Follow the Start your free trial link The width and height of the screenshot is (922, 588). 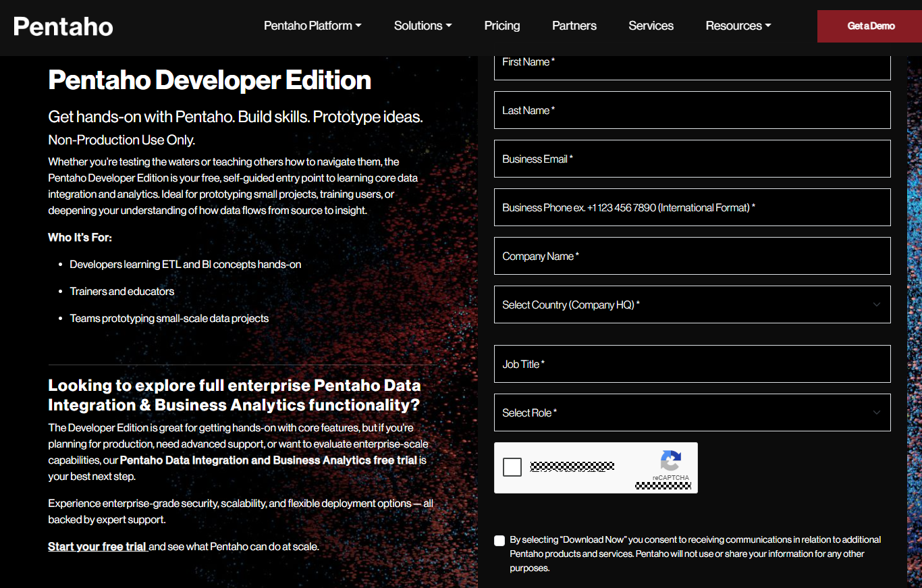pyautogui.click(x=98, y=546)
